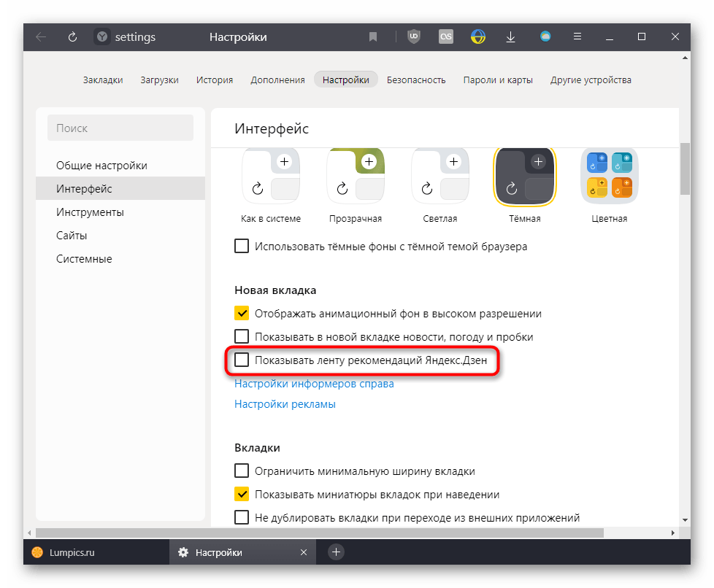
Task: Click the 'settings' address bar text
Action: point(135,37)
